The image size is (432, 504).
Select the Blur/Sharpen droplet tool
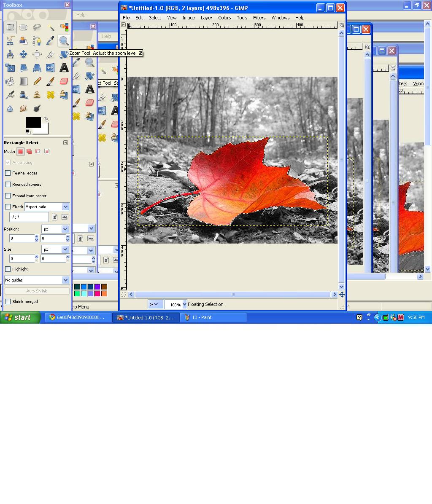10,108
